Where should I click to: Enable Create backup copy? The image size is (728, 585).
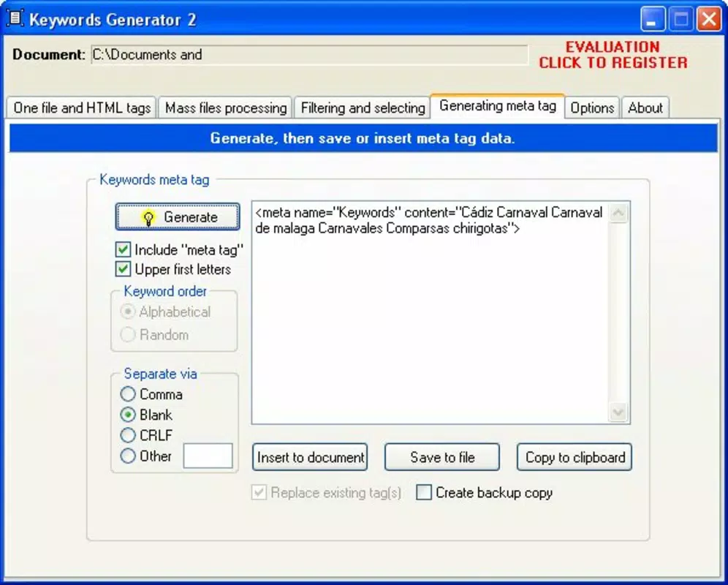point(423,493)
